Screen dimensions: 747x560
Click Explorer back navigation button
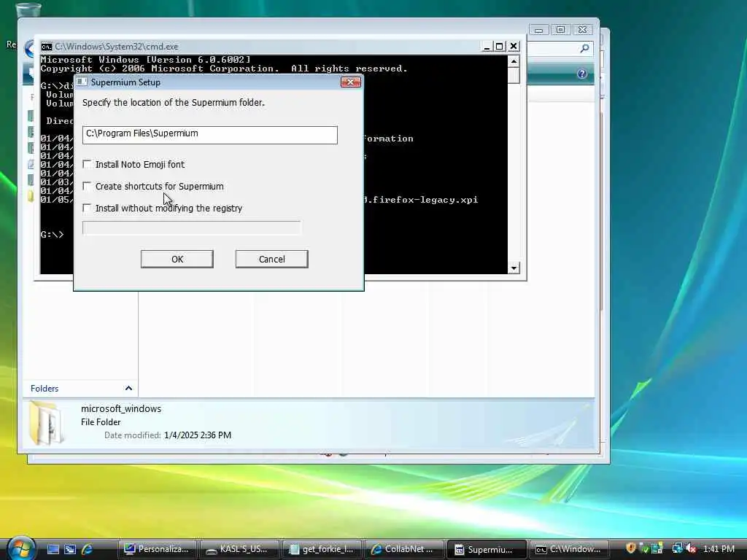pyautogui.click(x=29, y=49)
